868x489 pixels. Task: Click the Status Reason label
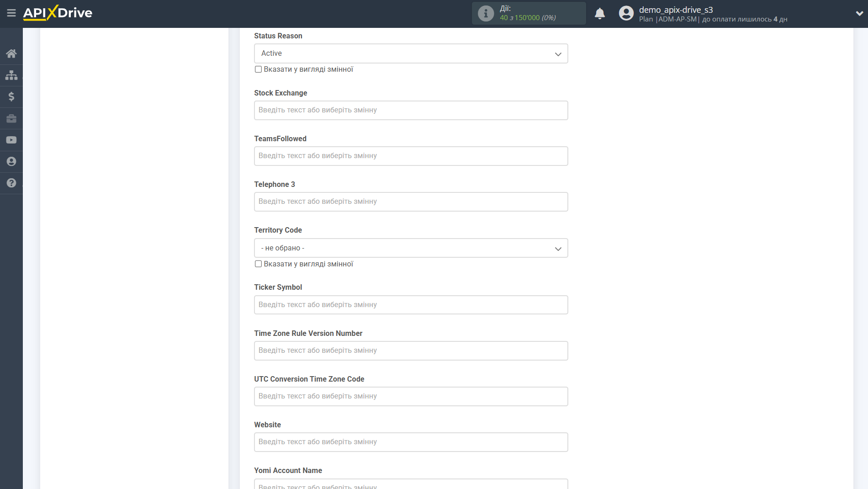click(278, 36)
